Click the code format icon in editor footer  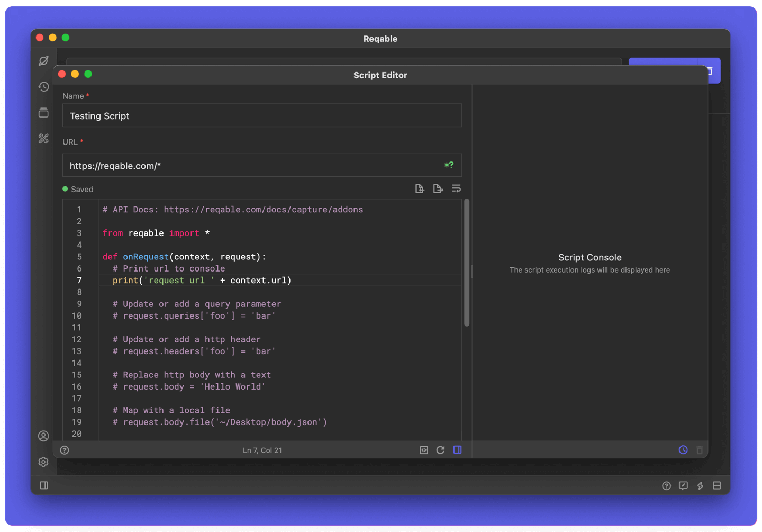[424, 450]
